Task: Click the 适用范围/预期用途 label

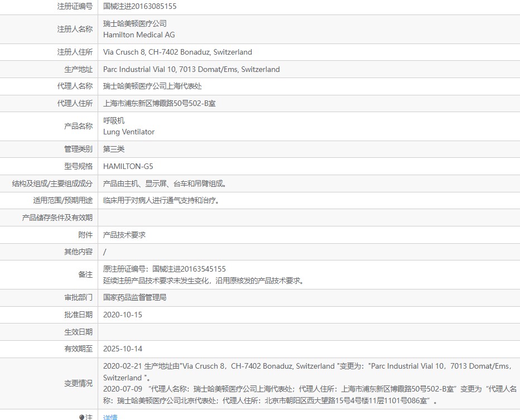Action: [63, 201]
